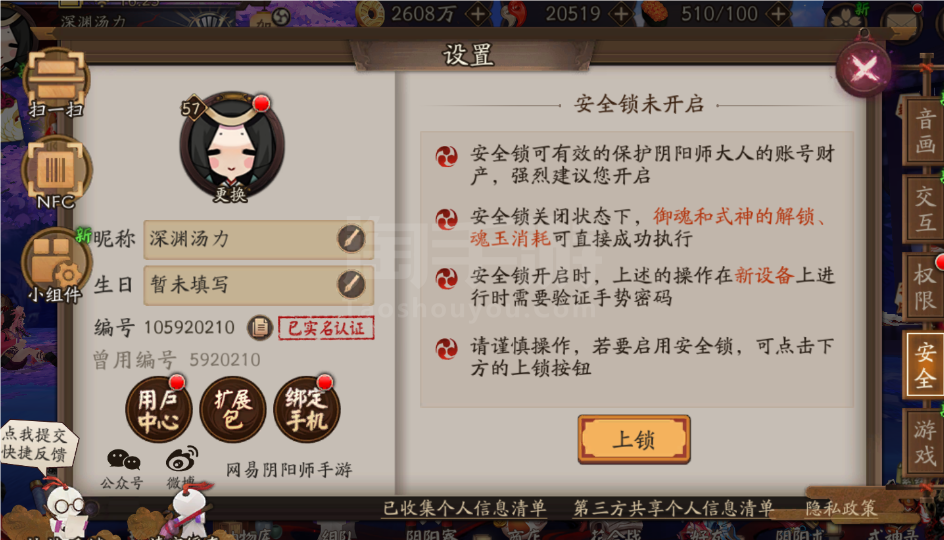944x540 pixels.
Task: Open 用户中心 user center
Action: [158, 410]
